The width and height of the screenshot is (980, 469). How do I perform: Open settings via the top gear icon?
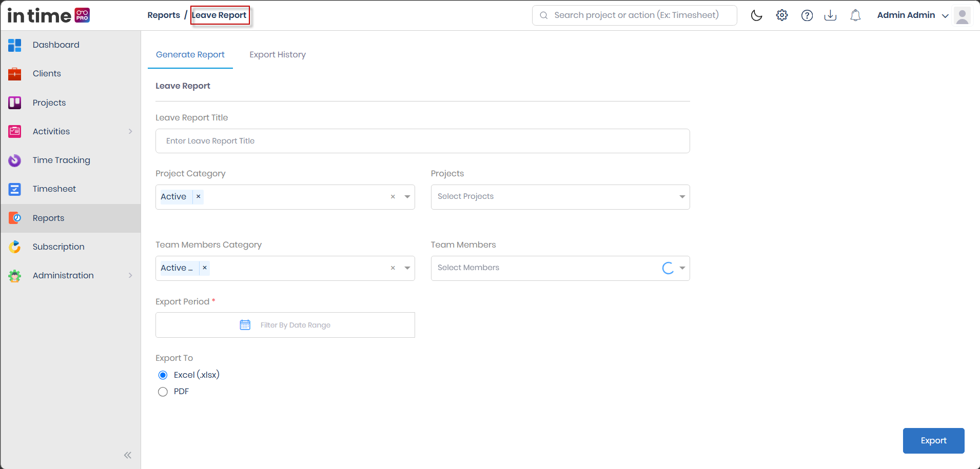[782, 15]
